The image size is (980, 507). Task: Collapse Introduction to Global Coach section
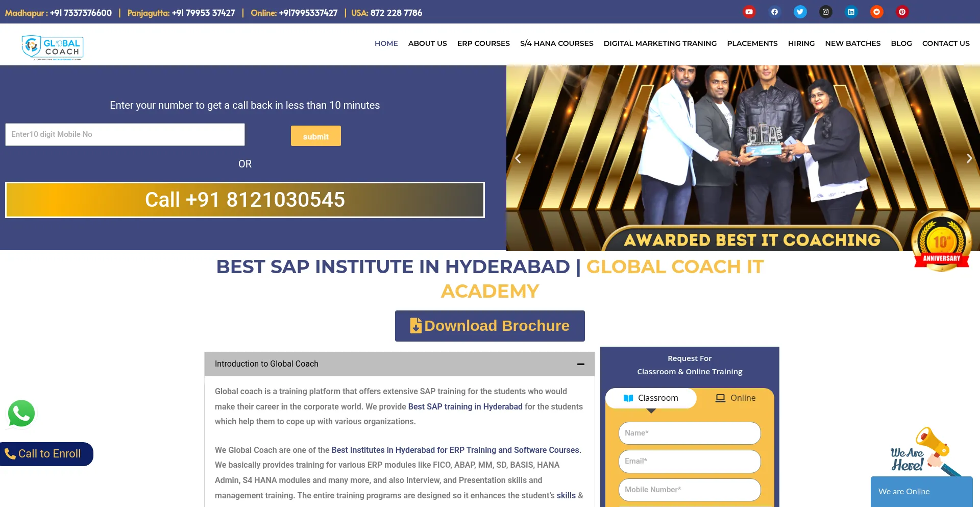tap(580, 364)
